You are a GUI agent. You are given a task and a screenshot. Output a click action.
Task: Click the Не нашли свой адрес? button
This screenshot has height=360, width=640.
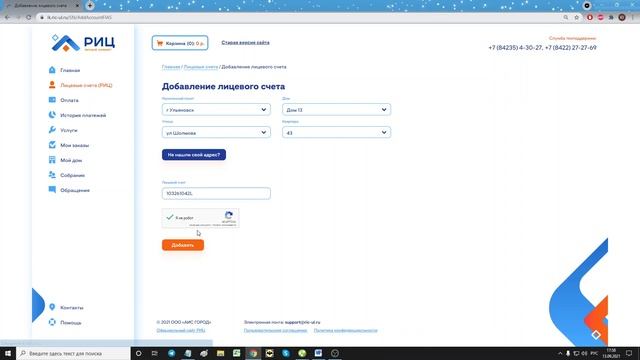pyautogui.click(x=194, y=155)
